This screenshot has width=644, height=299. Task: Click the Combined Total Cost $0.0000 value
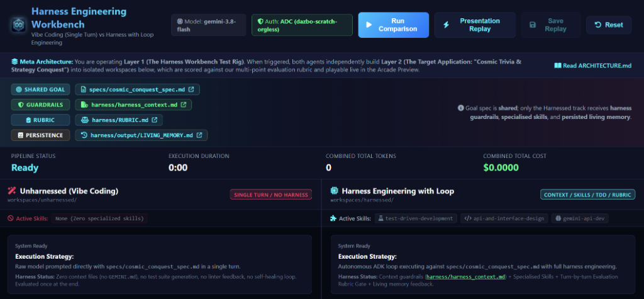point(501,167)
